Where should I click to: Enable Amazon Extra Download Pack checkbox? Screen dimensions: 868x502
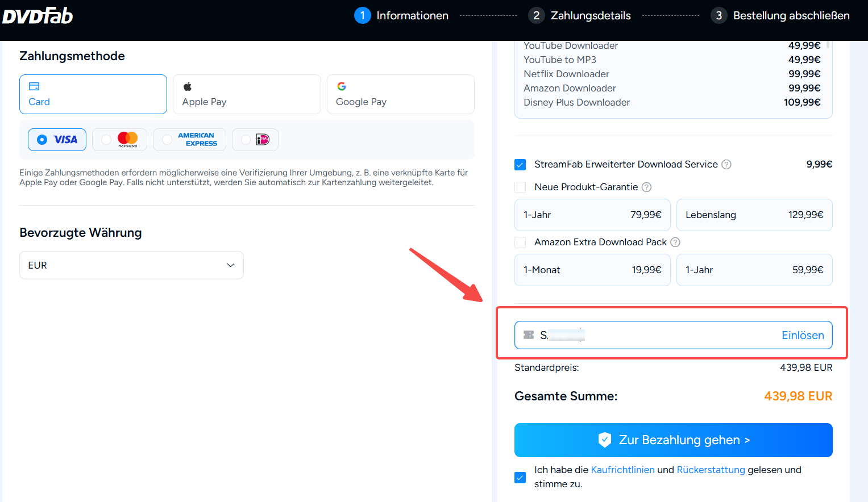[520, 242]
